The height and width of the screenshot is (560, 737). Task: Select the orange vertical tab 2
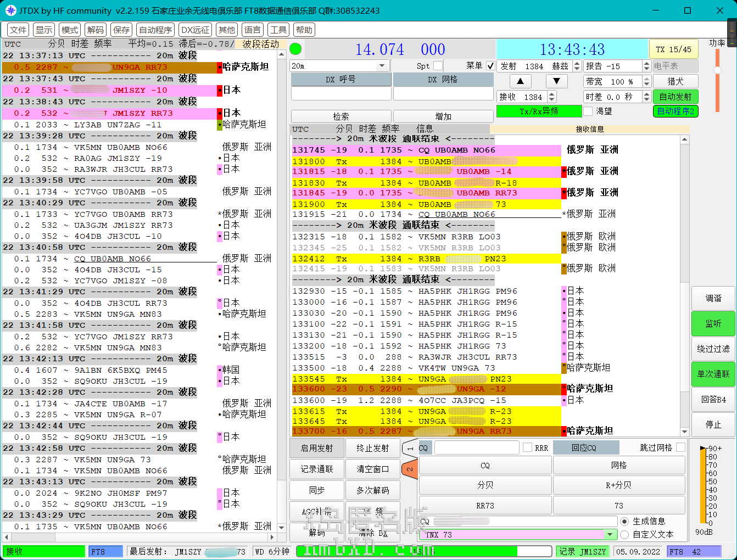point(410,469)
